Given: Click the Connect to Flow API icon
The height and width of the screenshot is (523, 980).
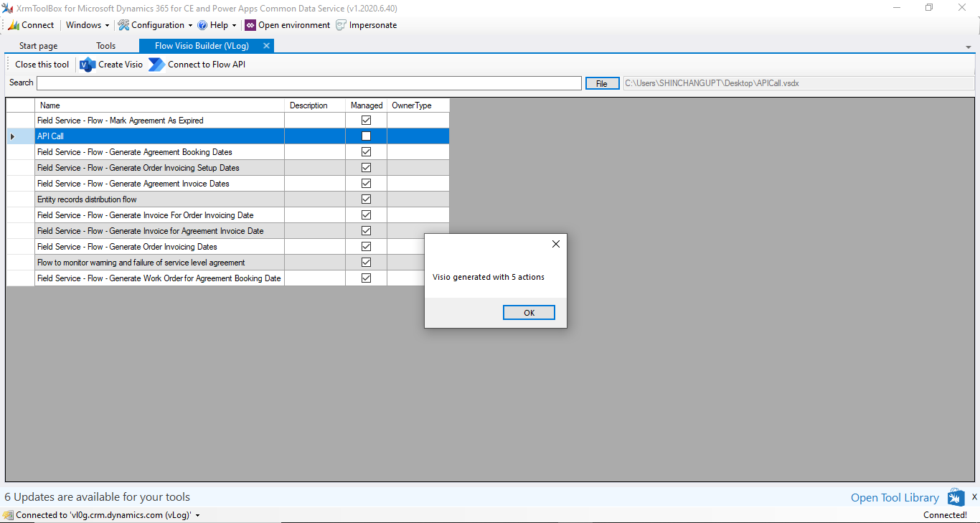Looking at the screenshot, I should (156, 64).
